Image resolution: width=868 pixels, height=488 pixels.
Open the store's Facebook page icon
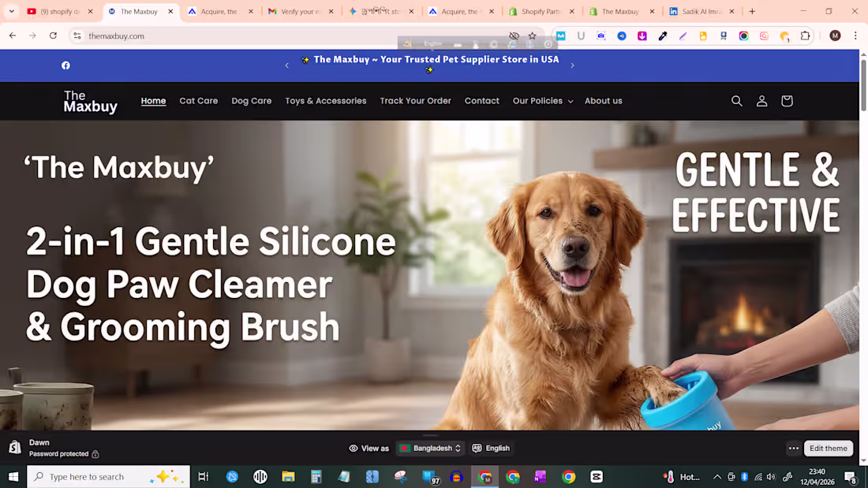pos(65,65)
